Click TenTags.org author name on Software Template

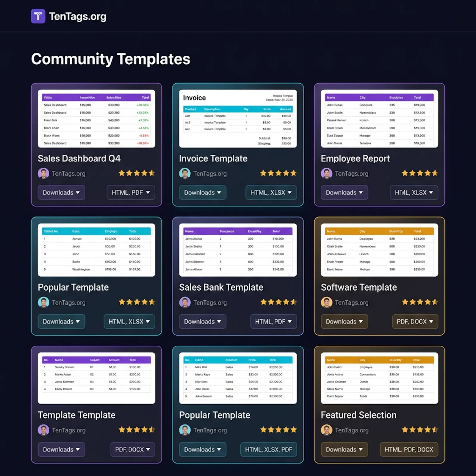pos(351,303)
